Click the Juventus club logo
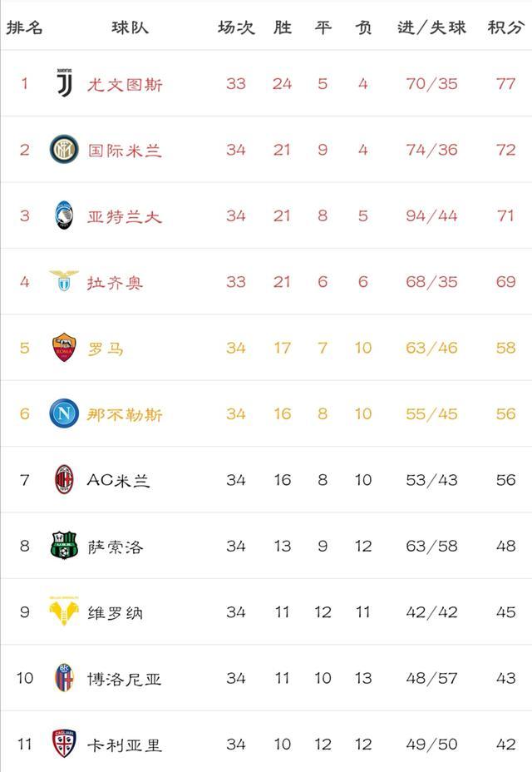This screenshot has height=772, width=532. [64, 82]
